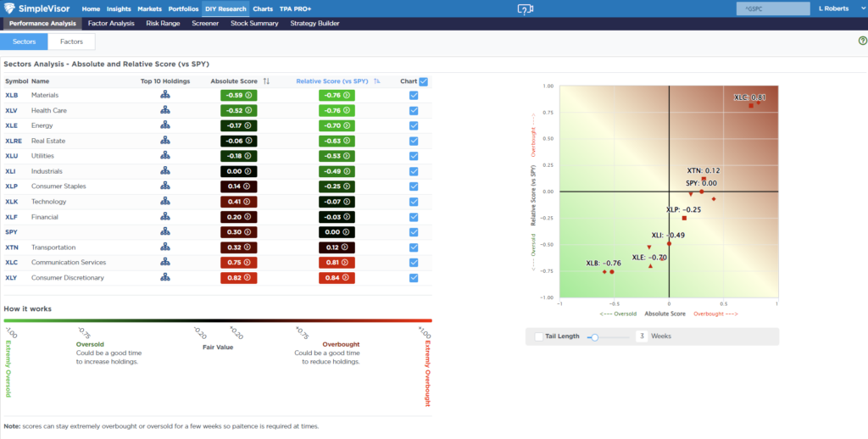
Task: Click the green help question mark icon
Action: (862, 41)
